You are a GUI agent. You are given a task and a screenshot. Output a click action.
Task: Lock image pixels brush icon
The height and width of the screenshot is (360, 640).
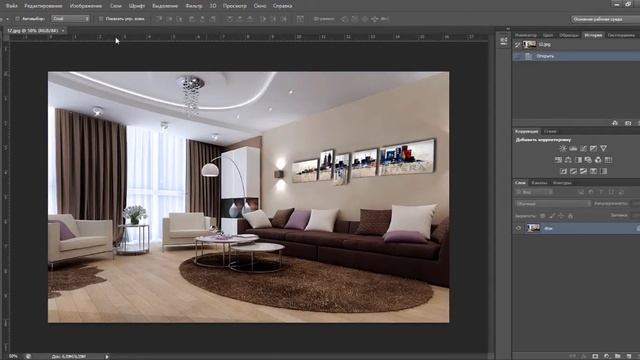tap(552, 216)
